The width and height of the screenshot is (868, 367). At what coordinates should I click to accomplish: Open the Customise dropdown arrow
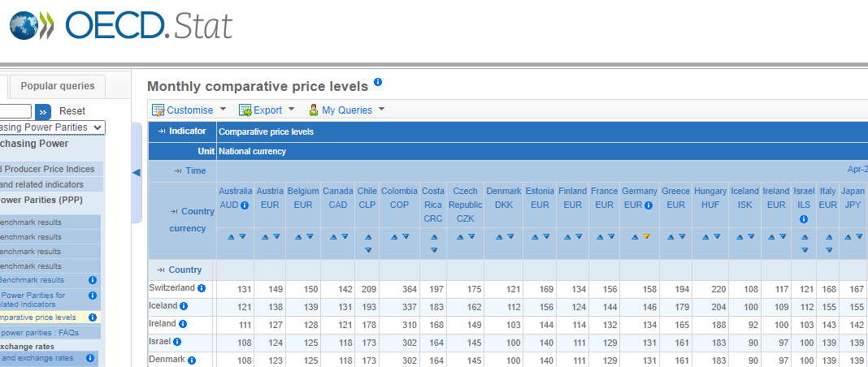tap(223, 110)
